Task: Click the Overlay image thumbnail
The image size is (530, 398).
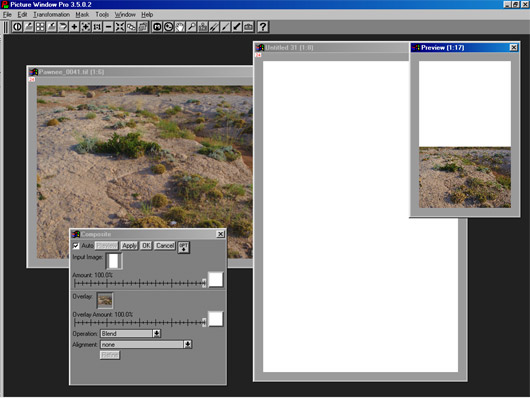Action: [105, 300]
